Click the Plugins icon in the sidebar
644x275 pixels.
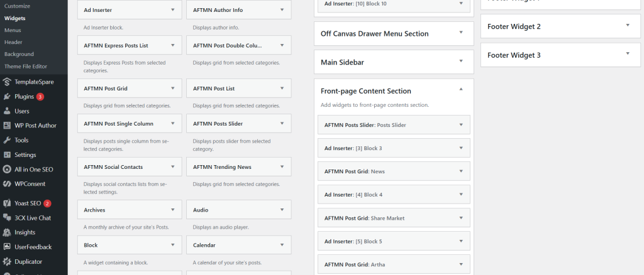coord(7,97)
